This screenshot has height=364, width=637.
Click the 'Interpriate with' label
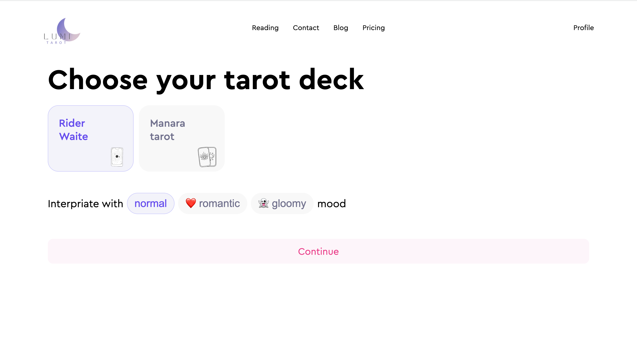click(x=86, y=204)
